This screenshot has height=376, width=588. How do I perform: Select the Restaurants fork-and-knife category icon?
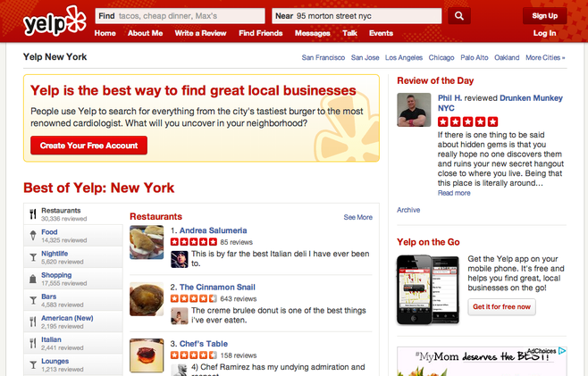tap(33, 214)
